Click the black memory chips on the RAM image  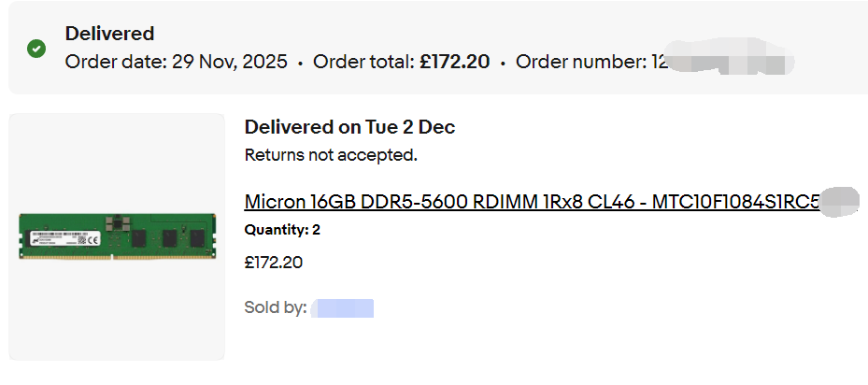[x=169, y=237]
